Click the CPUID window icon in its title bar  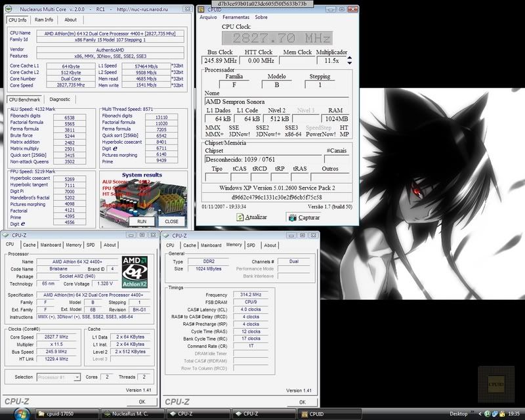click(201, 10)
